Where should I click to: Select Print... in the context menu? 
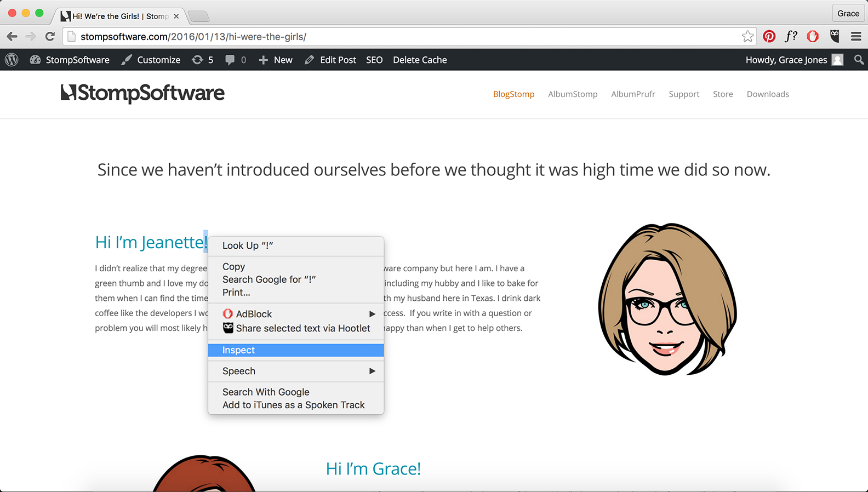[x=296, y=293]
